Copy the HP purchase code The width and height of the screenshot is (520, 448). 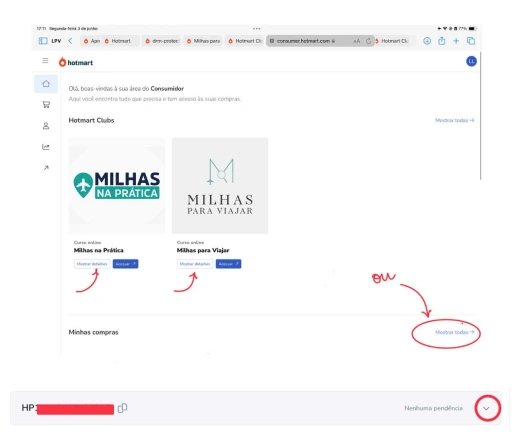[x=122, y=408]
